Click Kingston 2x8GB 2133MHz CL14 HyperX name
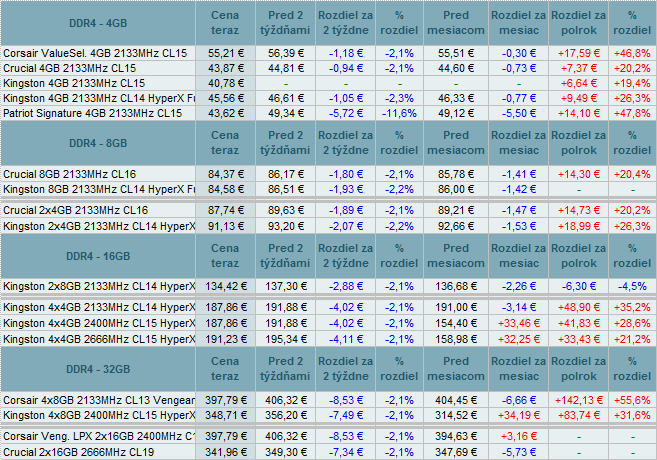 (99, 287)
